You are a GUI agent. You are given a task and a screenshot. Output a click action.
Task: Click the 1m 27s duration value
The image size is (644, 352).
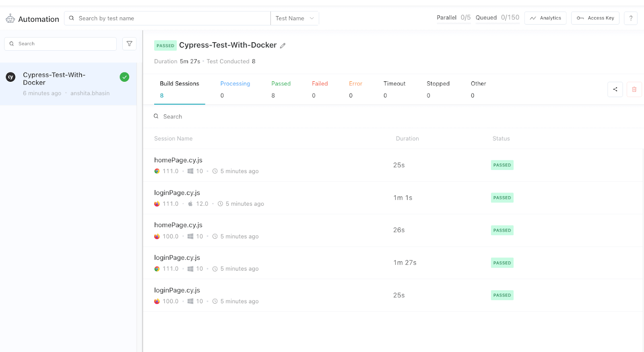point(405,263)
